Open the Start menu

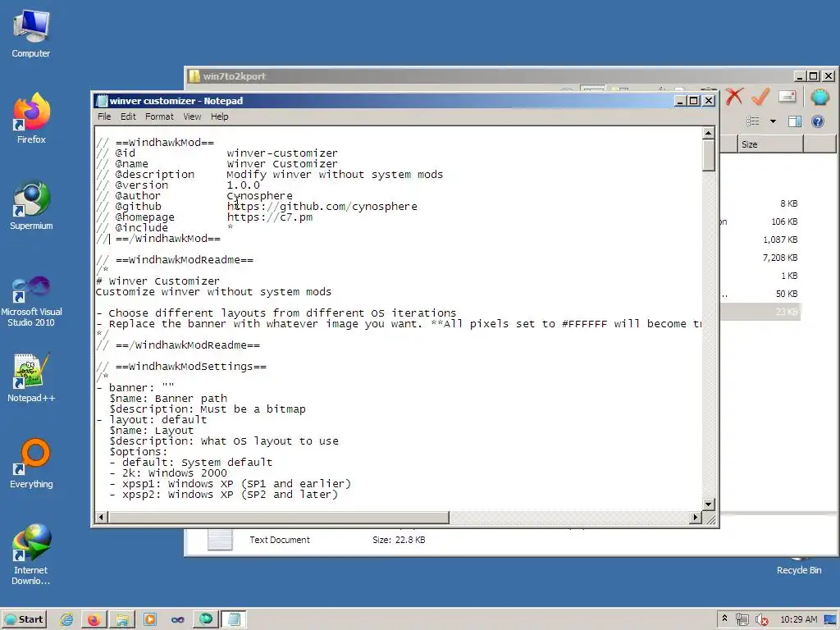point(24,619)
